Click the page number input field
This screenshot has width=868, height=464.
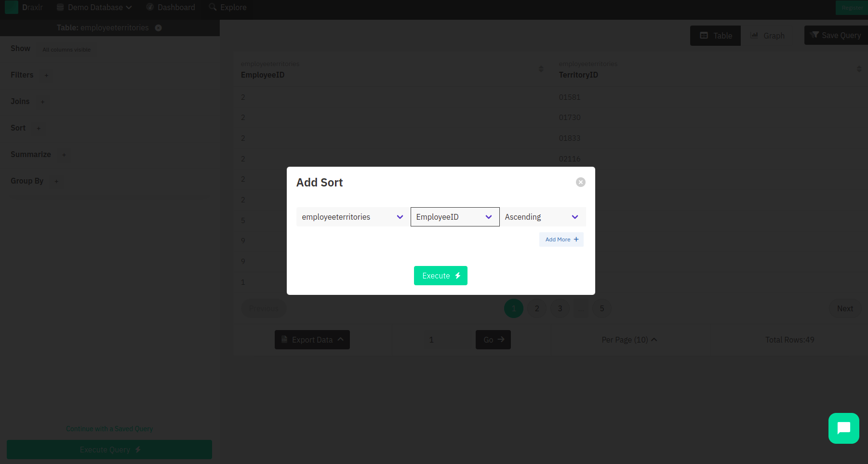click(448, 340)
